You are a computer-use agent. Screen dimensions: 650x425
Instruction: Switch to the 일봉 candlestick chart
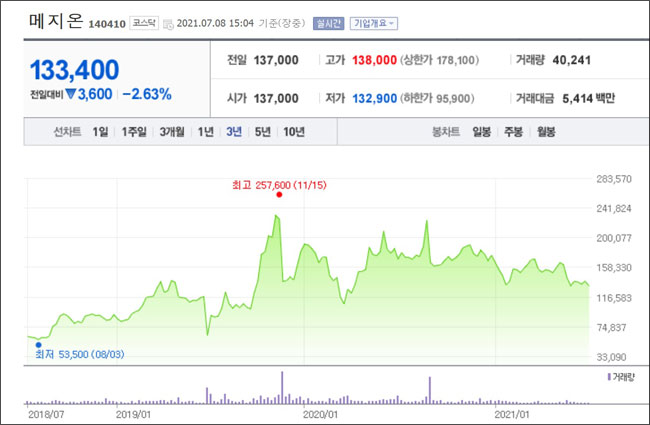[x=483, y=131]
